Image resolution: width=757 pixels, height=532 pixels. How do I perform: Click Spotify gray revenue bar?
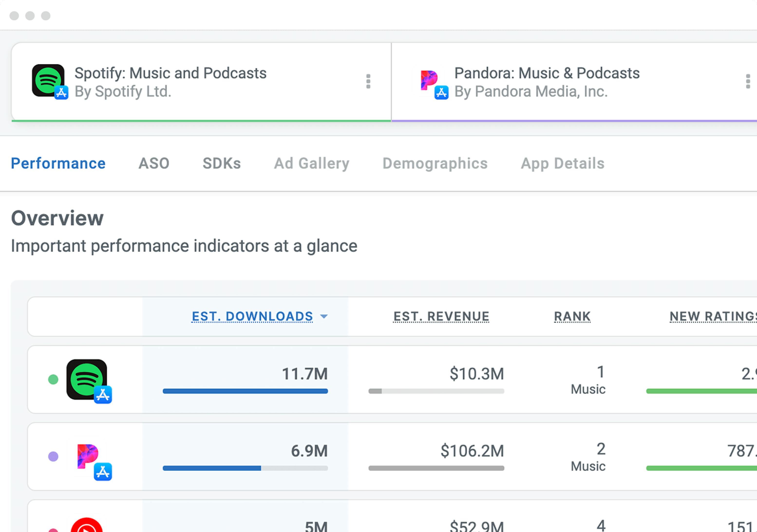tap(436, 391)
